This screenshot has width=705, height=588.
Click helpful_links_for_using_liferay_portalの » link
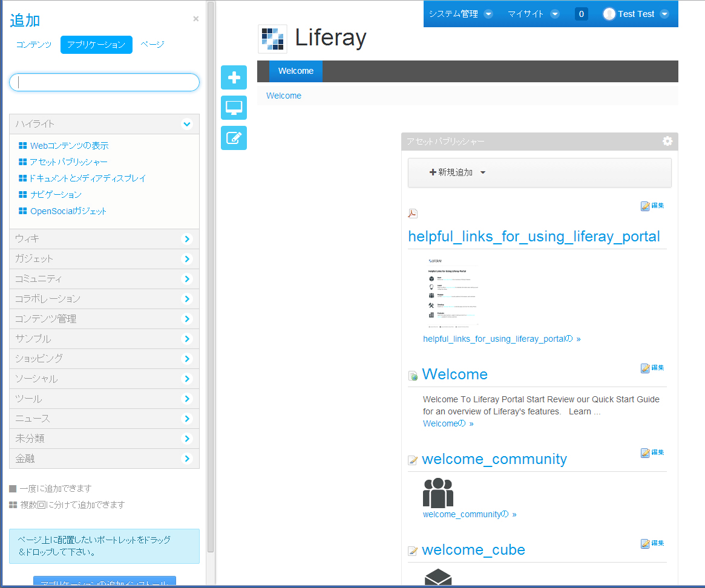click(502, 339)
